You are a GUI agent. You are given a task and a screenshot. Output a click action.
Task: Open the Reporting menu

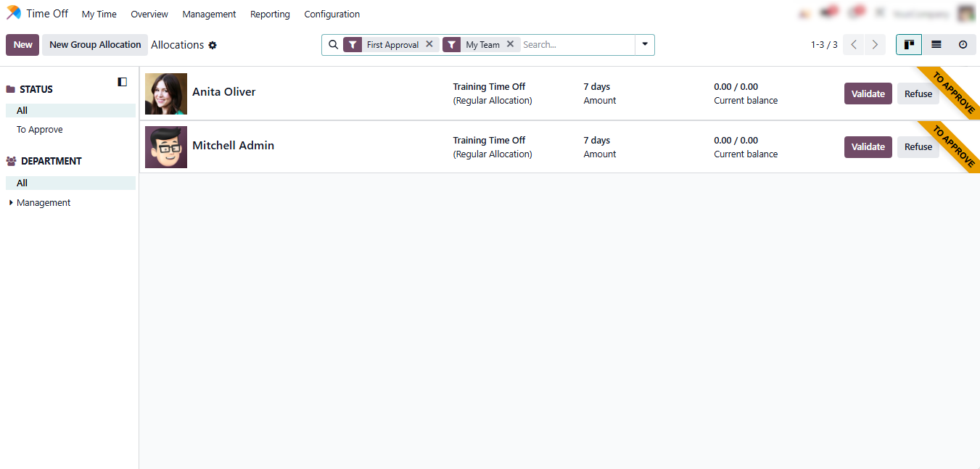[270, 14]
